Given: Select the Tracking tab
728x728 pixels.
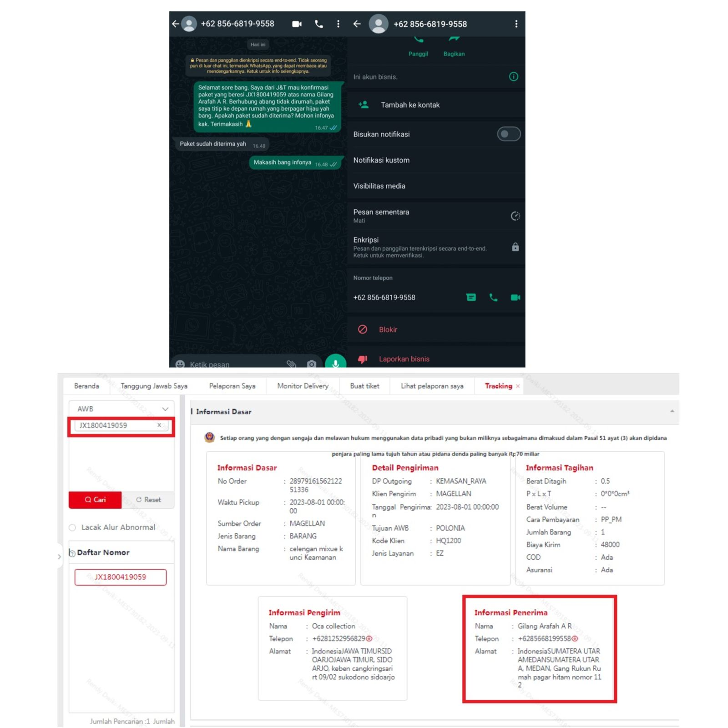Looking at the screenshot, I should point(498,386).
